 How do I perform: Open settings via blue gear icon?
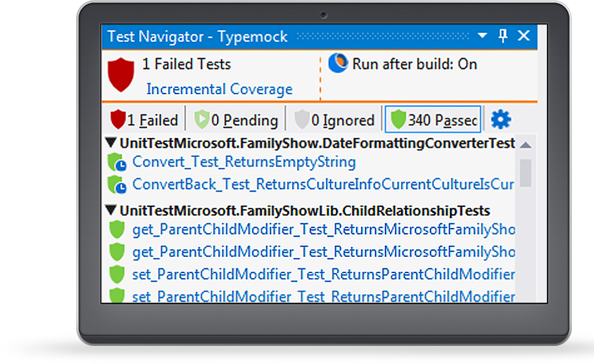(x=501, y=119)
